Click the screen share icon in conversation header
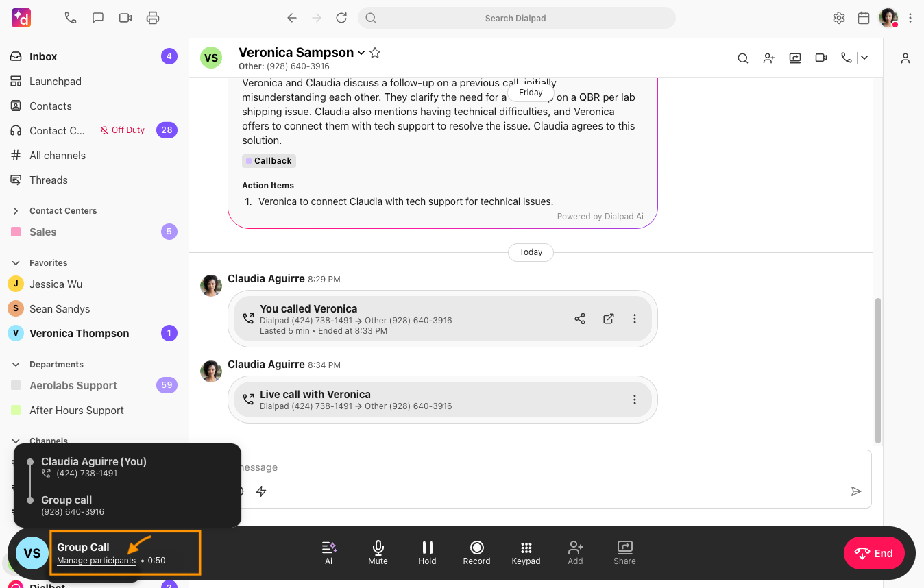The image size is (924, 588). tap(795, 58)
